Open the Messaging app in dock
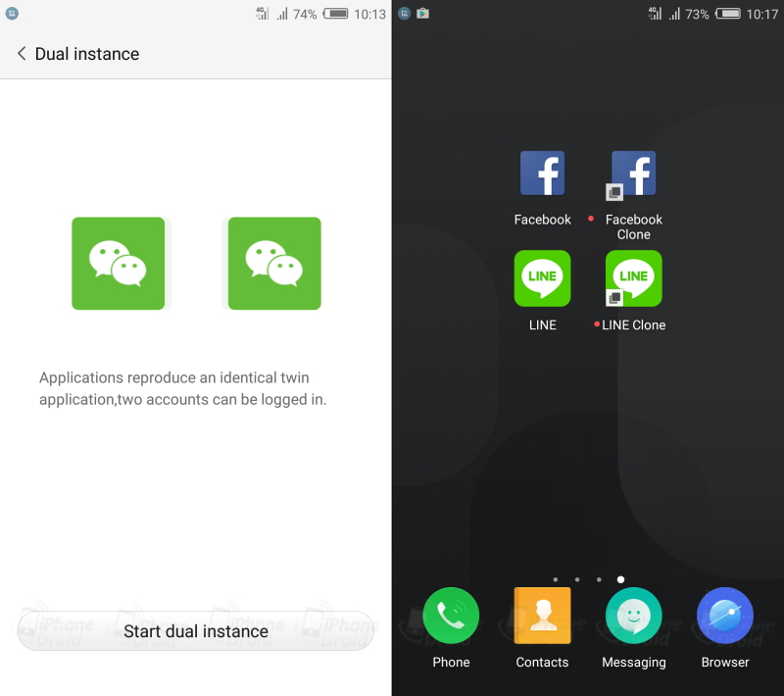784x696 pixels. click(x=633, y=616)
